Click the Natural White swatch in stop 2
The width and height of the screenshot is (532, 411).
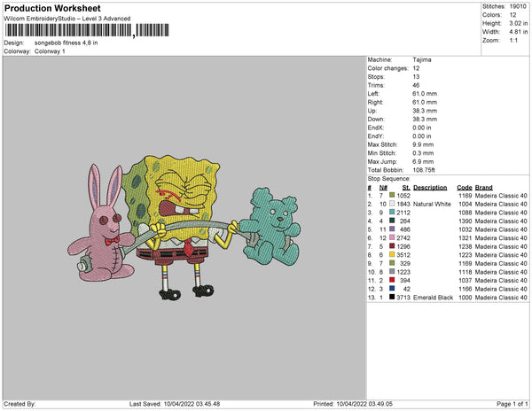tap(392, 204)
